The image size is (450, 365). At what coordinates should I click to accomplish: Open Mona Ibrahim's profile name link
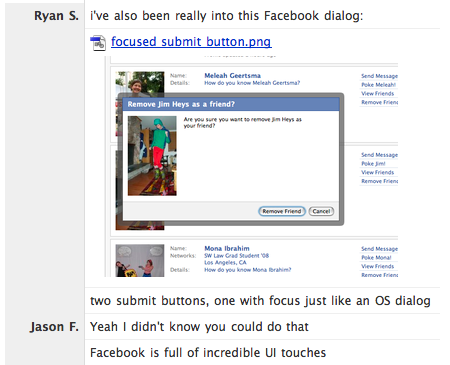point(227,248)
